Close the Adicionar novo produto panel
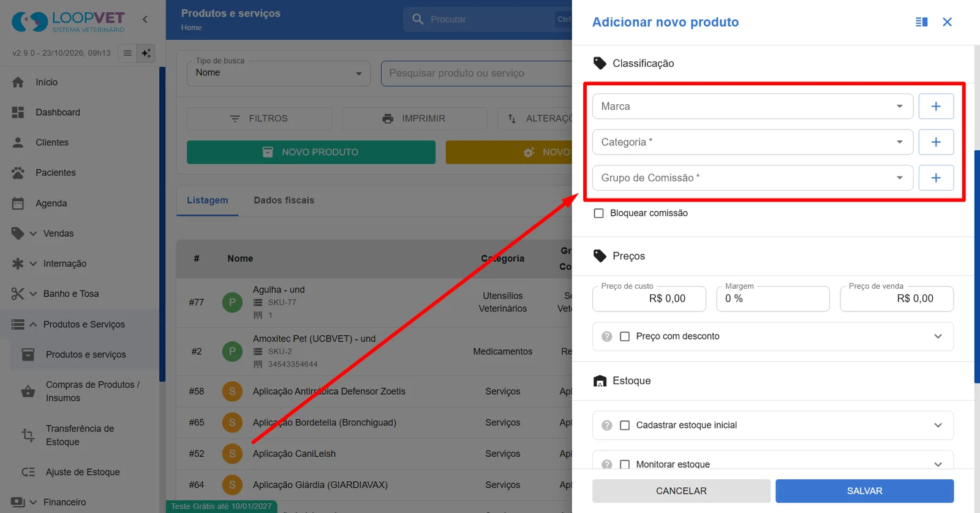 tap(947, 22)
